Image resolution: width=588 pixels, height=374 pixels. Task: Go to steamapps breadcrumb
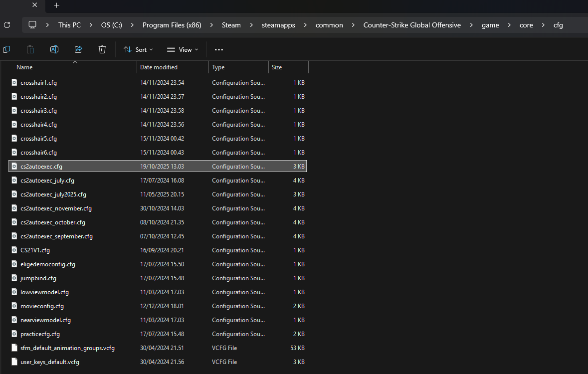pyautogui.click(x=278, y=25)
